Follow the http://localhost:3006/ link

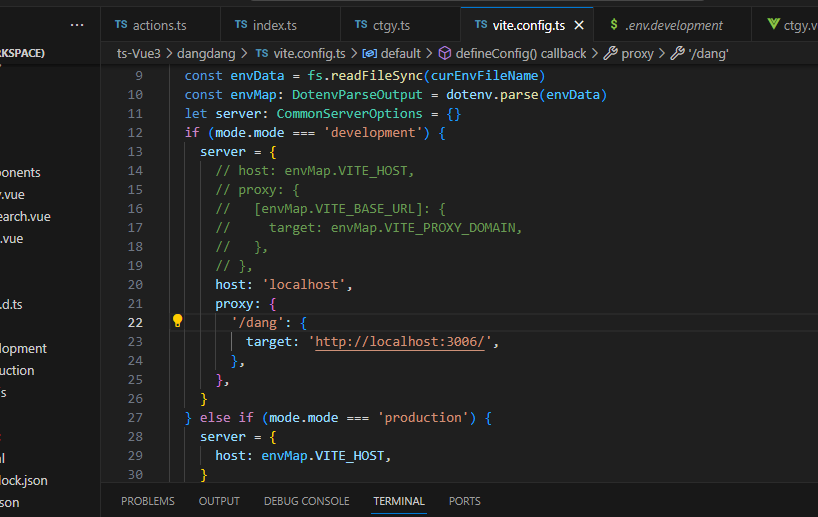[x=400, y=342]
